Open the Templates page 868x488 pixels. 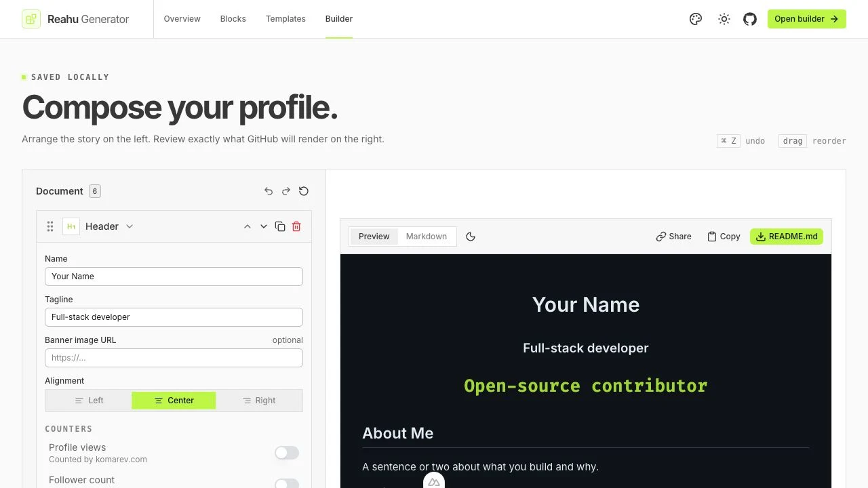pyautogui.click(x=285, y=19)
